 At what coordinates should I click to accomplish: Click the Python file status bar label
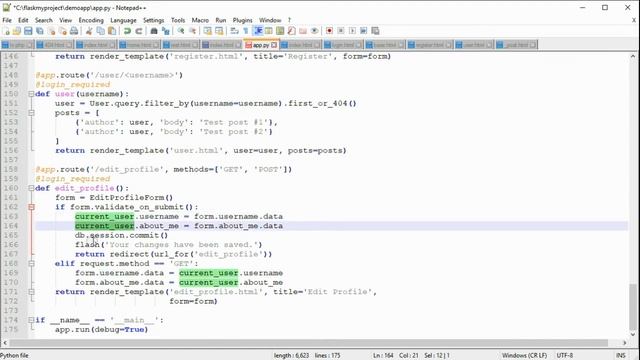[x=15, y=356]
